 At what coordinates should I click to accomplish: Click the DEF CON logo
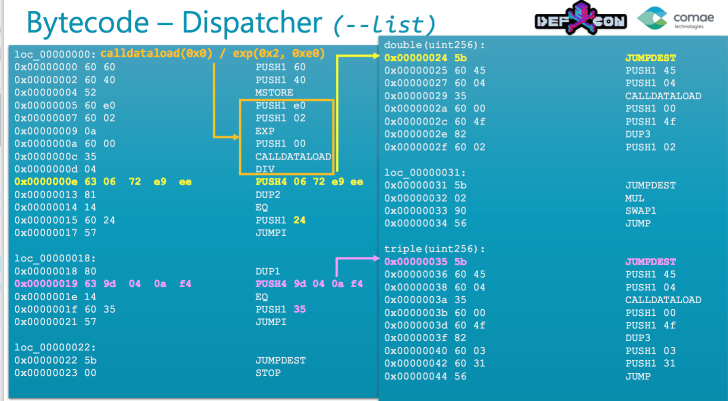[580, 18]
